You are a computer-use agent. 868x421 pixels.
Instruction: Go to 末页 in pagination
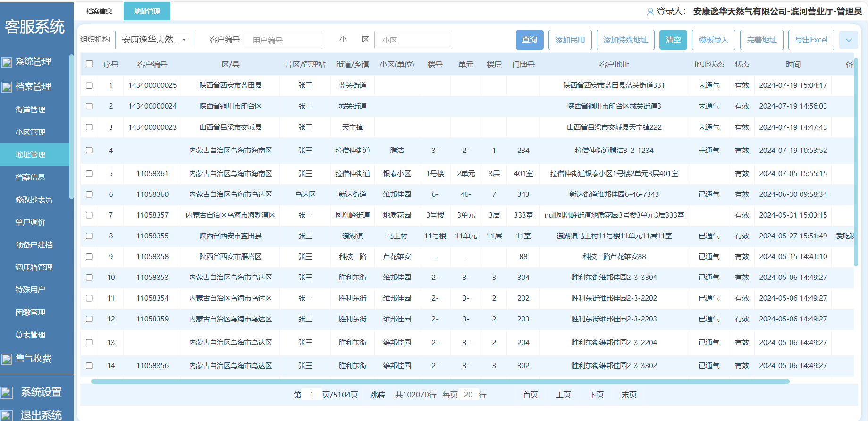coord(629,395)
